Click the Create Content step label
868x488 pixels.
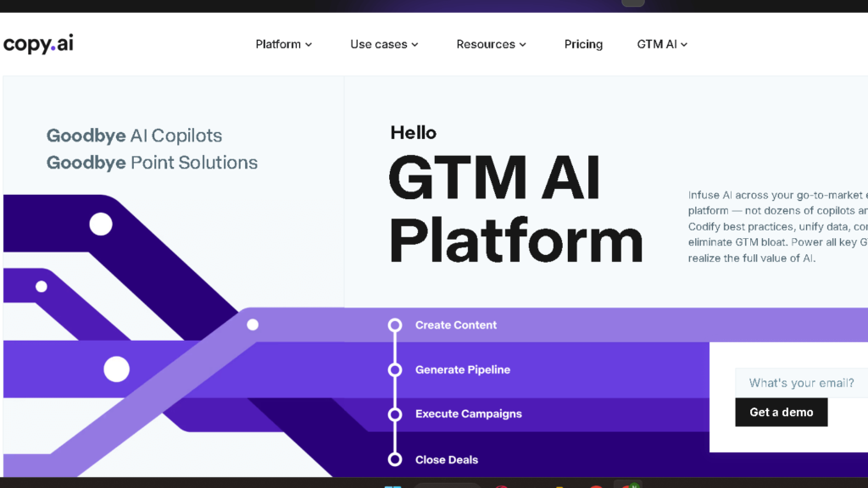pos(455,324)
